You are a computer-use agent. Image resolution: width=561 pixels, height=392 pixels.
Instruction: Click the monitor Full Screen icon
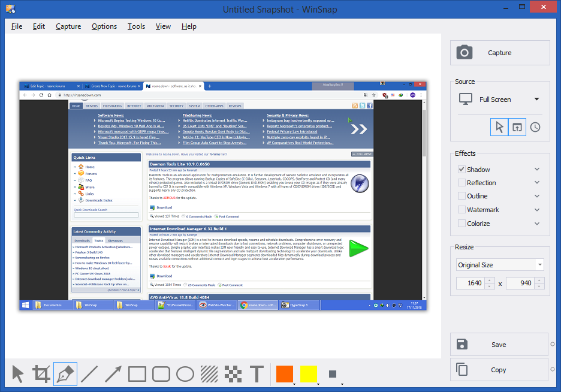point(466,99)
